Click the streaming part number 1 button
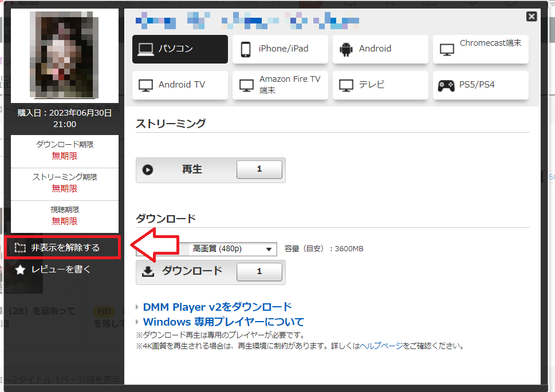Image resolution: width=555 pixels, height=392 pixels. point(259,169)
